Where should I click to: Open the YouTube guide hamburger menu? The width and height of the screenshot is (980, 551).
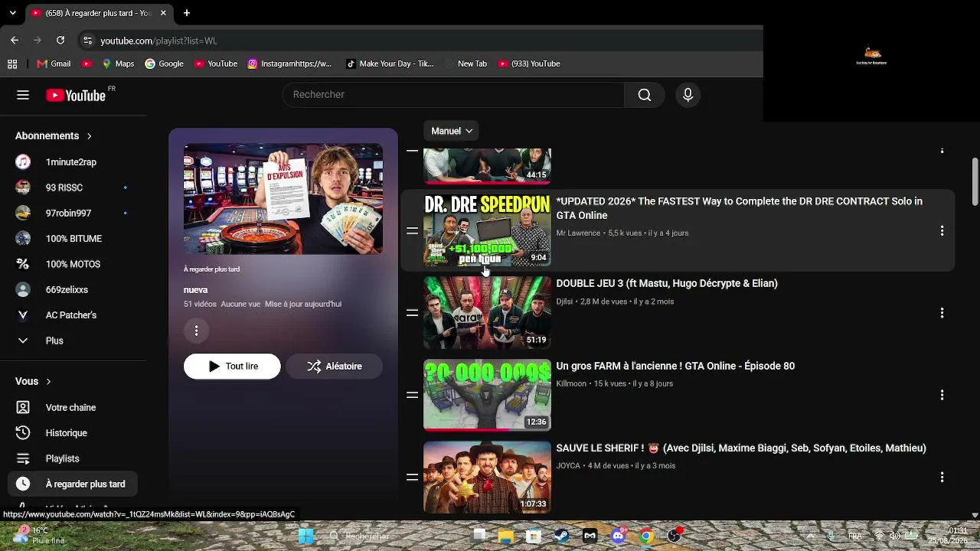click(x=23, y=95)
